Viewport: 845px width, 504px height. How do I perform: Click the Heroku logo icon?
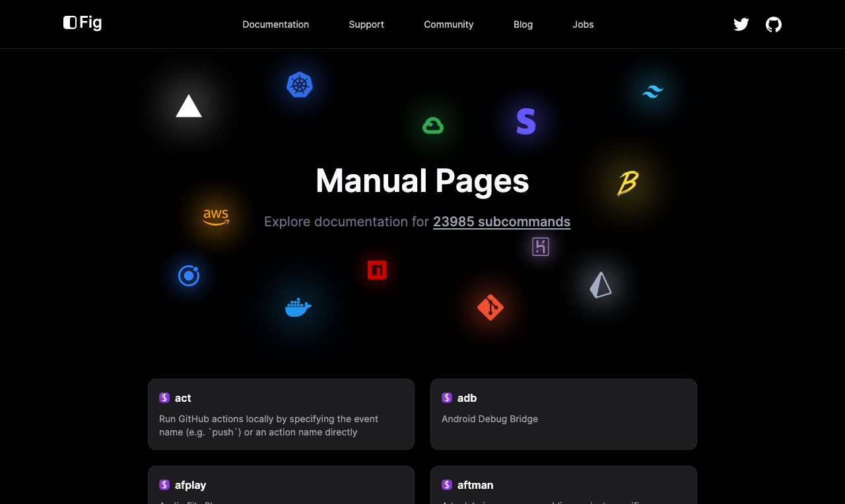tap(541, 247)
